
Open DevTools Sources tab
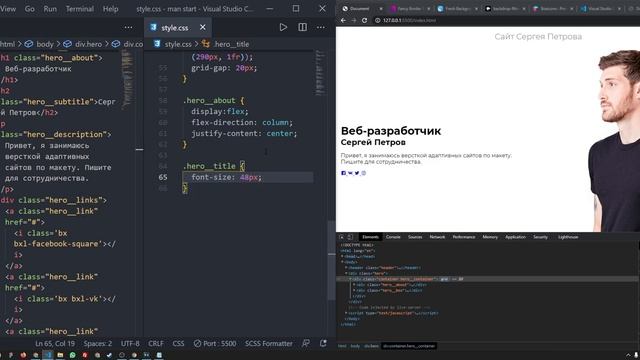415,237
